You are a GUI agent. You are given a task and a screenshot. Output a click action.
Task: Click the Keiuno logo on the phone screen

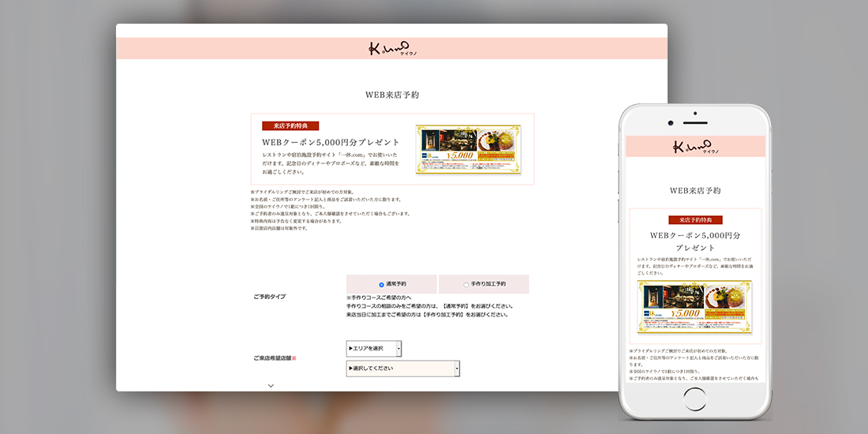click(x=695, y=147)
